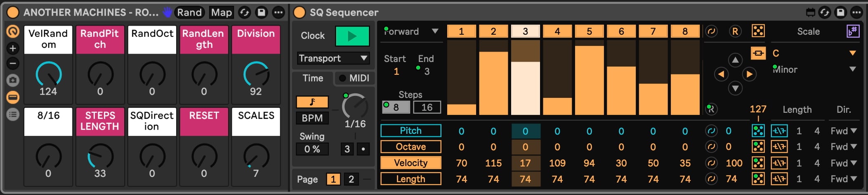
Task: Click the Pitch row length-link icon
Action: point(779,131)
